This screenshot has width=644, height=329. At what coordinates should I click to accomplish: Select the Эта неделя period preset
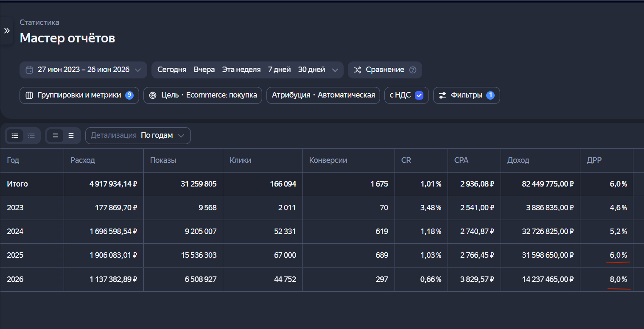pyautogui.click(x=241, y=70)
